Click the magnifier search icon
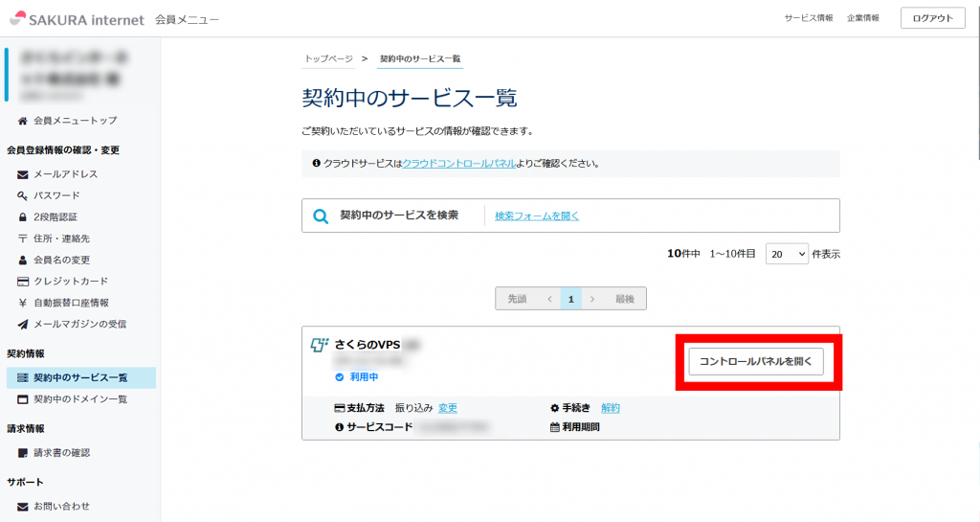The image size is (980, 522). pos(321,216)
